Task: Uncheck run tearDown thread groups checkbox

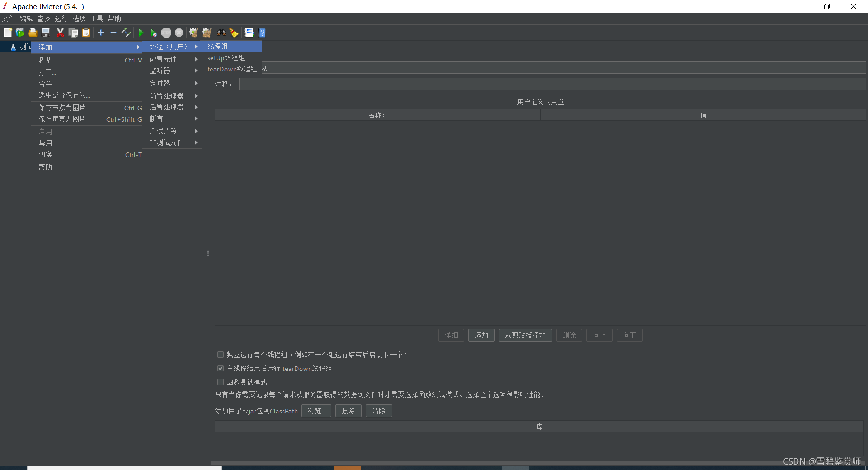Action: click(221, 368)
